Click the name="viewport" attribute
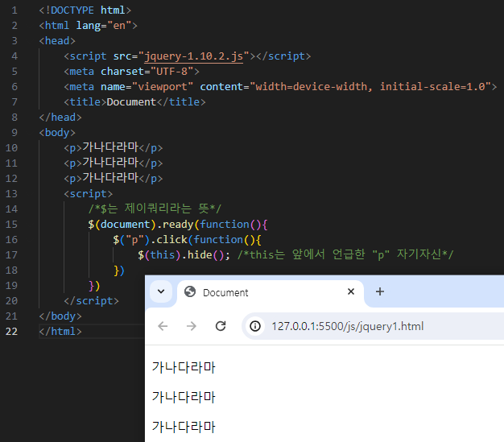 (147, 87)
